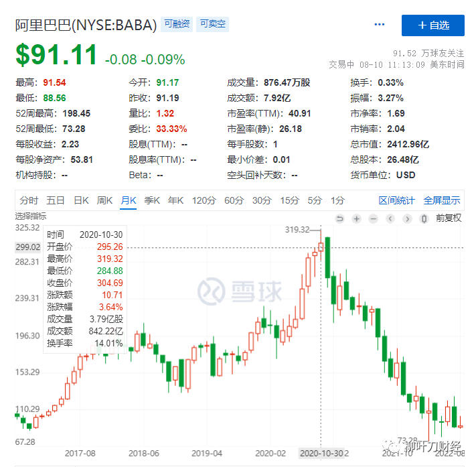The image size is (476, 467).
Task: Select the 日K chart tab
Action: (x=82, y=200)
